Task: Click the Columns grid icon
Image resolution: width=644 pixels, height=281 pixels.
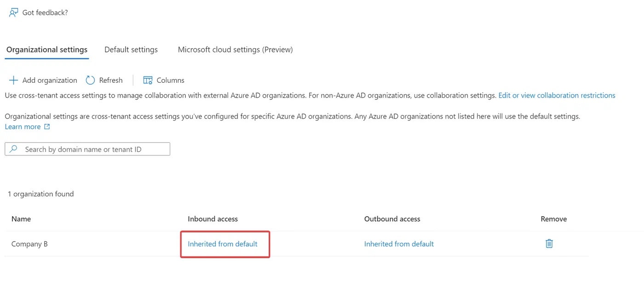Action: click(x=148, y=80)
